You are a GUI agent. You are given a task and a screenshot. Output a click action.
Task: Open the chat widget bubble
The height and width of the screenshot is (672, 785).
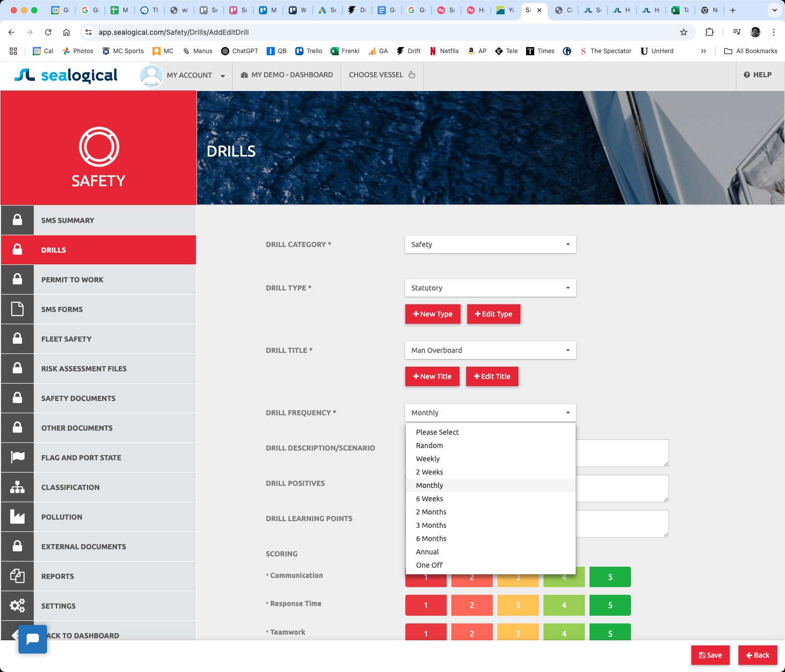33,639
